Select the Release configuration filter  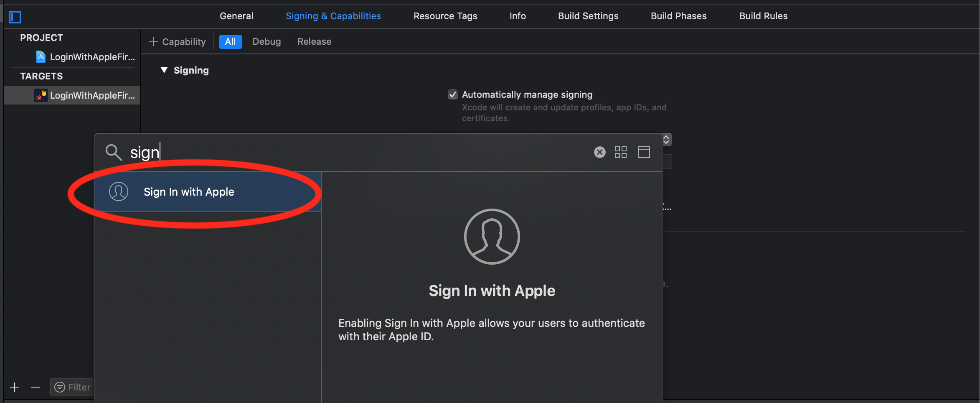click(x=314, y=41)
